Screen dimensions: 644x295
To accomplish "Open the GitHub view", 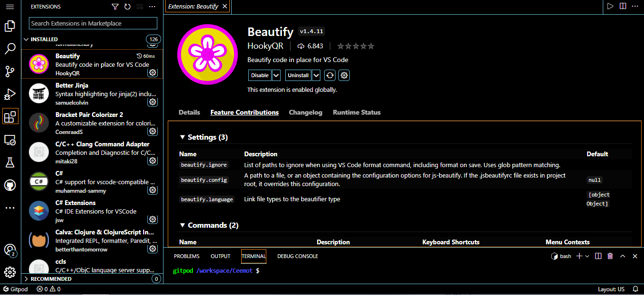I will coord(10,185).
